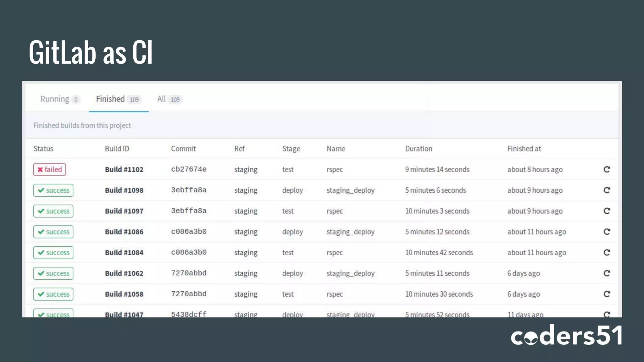
Task: Open commit 3ebffa8a in Build #1097 row
Action: coord(189,211)
